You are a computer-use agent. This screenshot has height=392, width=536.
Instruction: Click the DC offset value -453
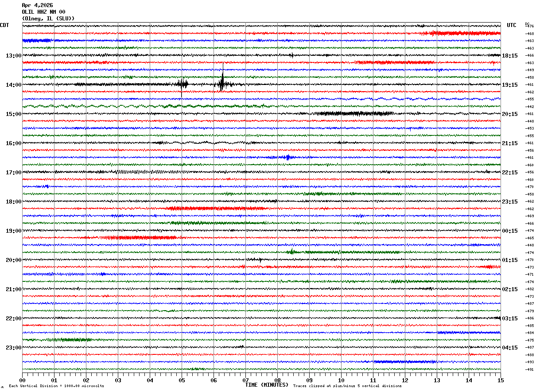tap(529, 128)
